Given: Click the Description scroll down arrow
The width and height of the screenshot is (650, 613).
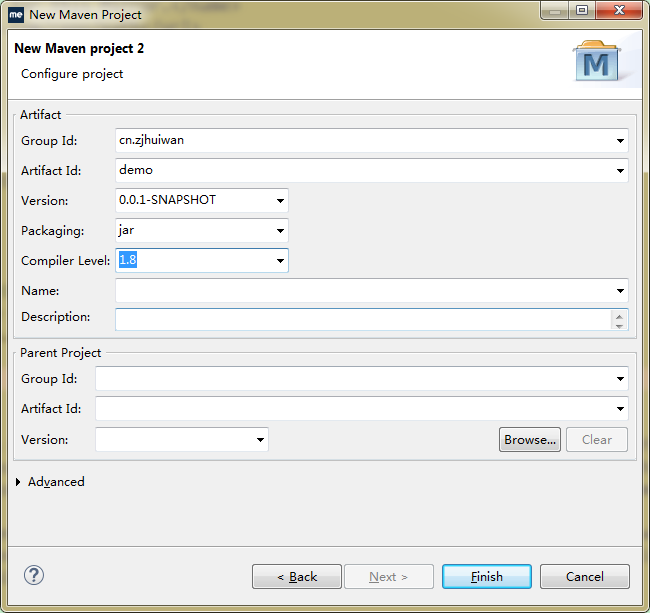Looking at the screenshot, I should click(619, 326).
